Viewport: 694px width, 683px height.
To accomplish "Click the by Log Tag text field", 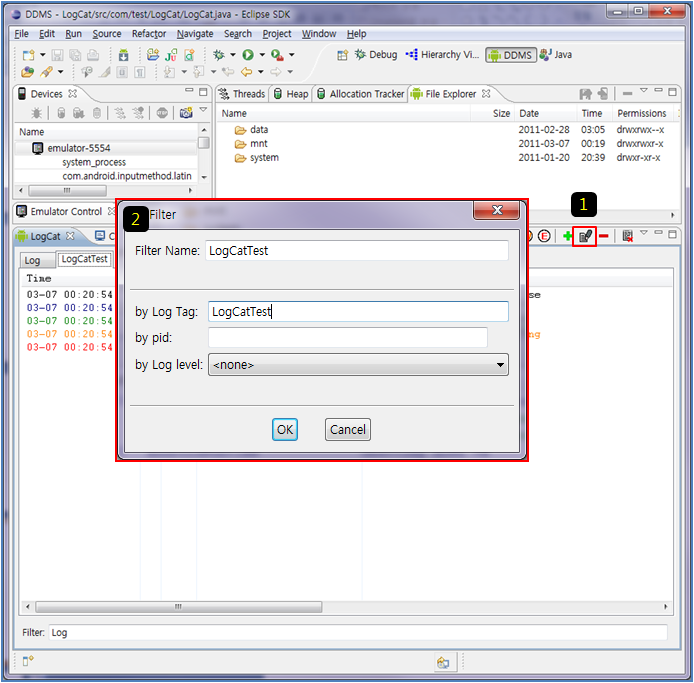I will tap(358, 312).
